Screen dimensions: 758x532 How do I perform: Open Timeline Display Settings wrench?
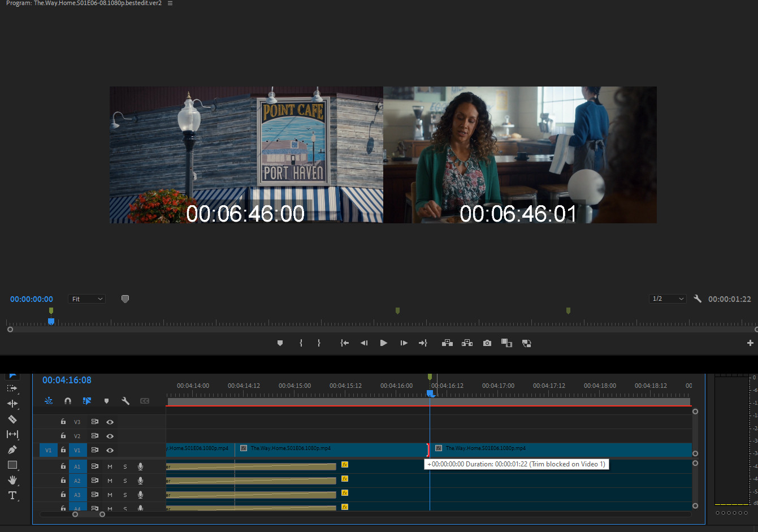(125, 401)
